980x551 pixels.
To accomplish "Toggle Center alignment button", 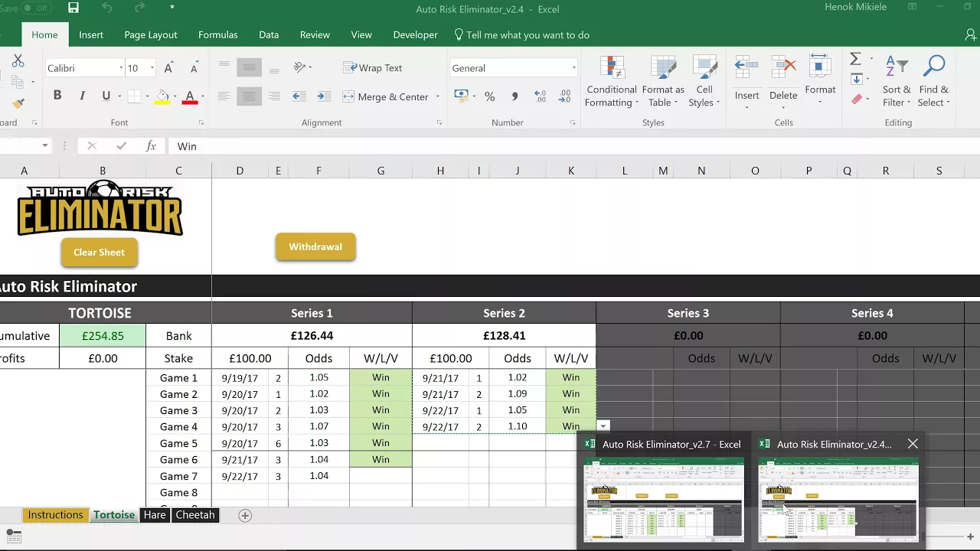I will 248,96.
